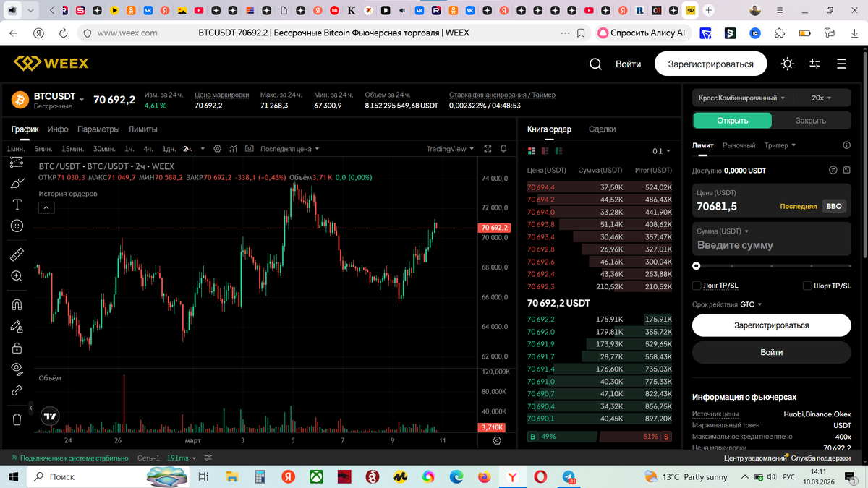Switch to the Лимиты tab
This screenshot has height=488, width=868.
[x=142, y=129]
